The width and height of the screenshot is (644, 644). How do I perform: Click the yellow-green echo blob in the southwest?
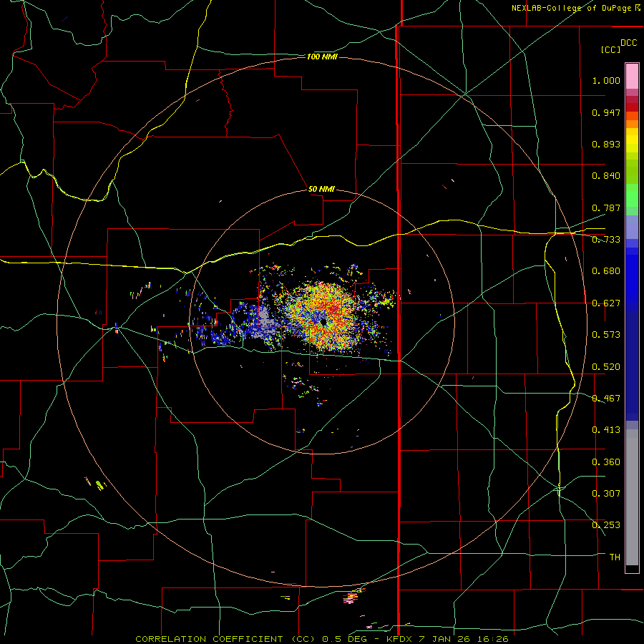(x=99, y=485)
